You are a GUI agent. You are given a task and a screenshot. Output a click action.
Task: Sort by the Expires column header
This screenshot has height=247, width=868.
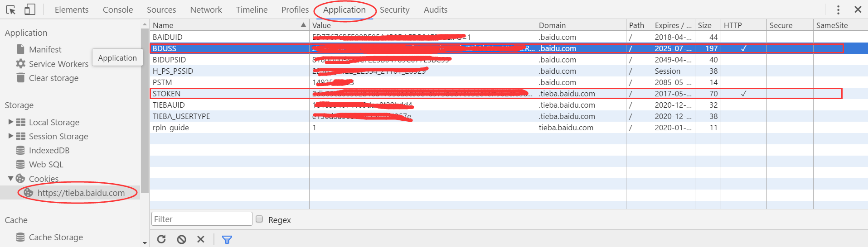[673, 25]
